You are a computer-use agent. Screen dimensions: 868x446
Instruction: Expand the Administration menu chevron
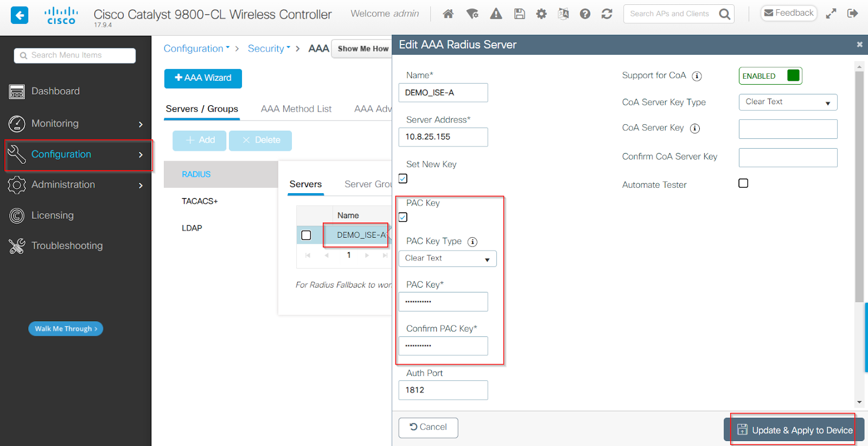click(141, 186)
